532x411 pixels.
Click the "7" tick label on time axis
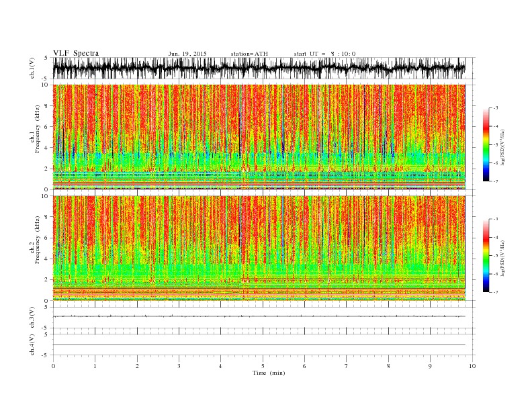(x=347, y=366)
